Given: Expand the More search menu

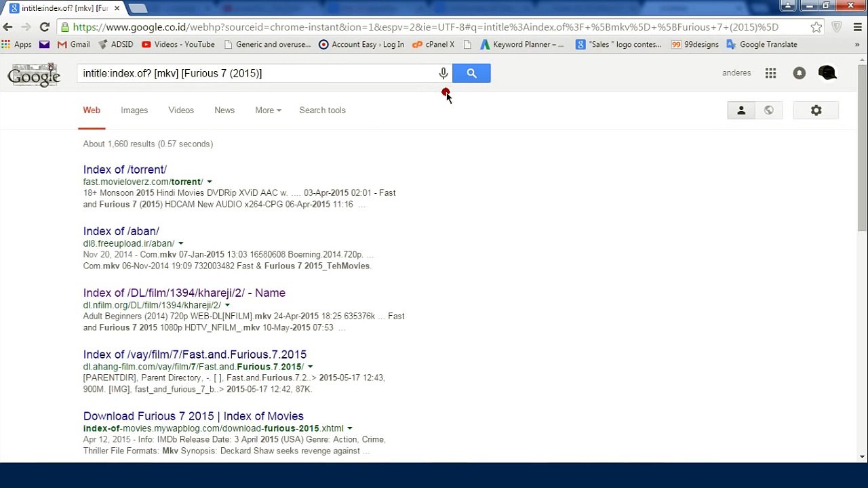Looking at the screenshot, I should 268,110.
